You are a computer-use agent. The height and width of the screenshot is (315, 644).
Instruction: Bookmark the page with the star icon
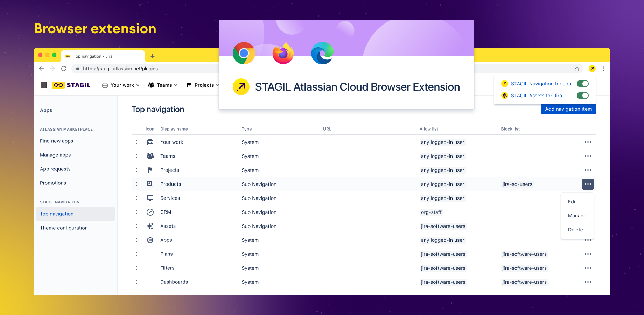click(577, 69)
